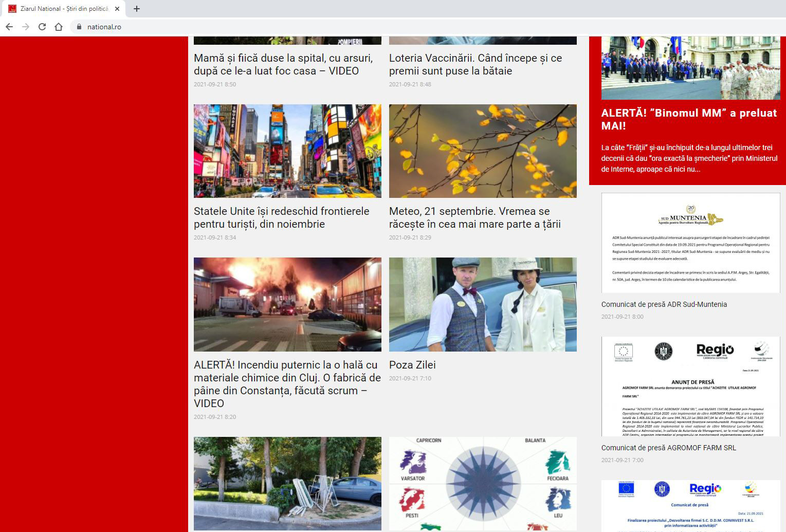The image size is (786, 532).
Task: Select the Ziarul National browser tab
Action: coord(64,9)
